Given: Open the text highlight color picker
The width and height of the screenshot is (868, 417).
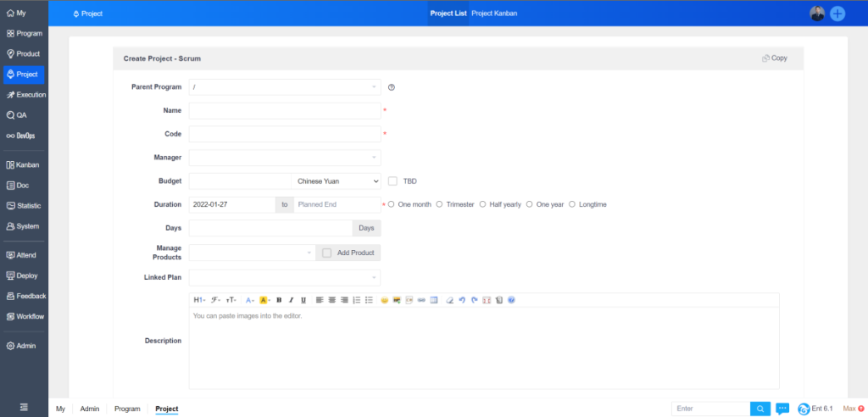Looking at the screenshot, I should [x=264, y=300].
